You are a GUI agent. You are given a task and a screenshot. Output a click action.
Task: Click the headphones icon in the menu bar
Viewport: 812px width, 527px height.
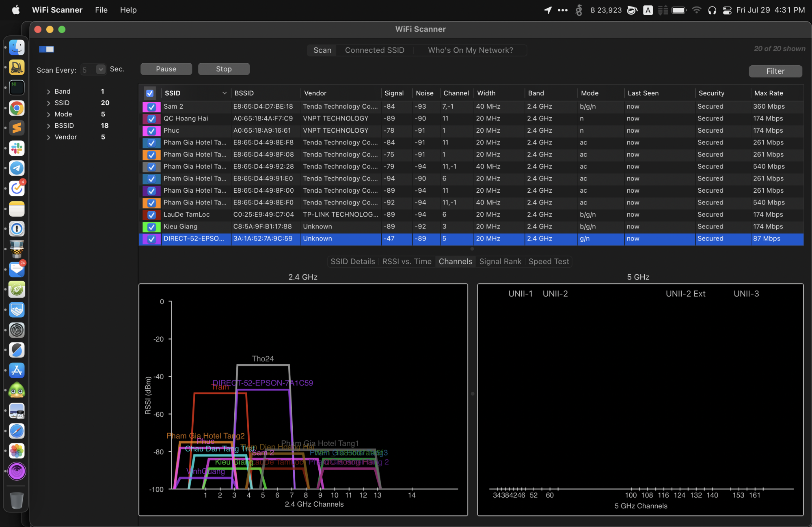coord(712,10)
